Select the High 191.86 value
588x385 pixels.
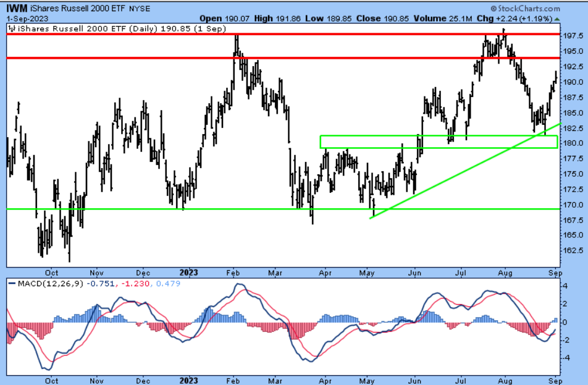(x=277, y=19)
